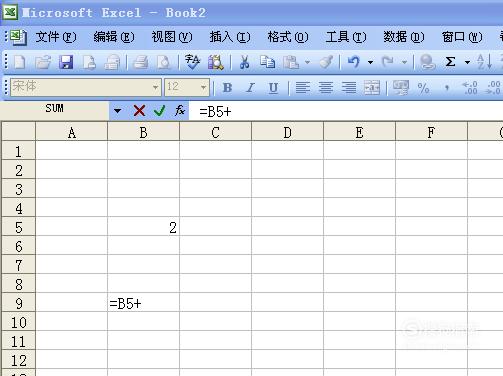Open the 插入(I) menu
Image resolution: width=503 pixels, height=376 pixels.
coord(230,37)
